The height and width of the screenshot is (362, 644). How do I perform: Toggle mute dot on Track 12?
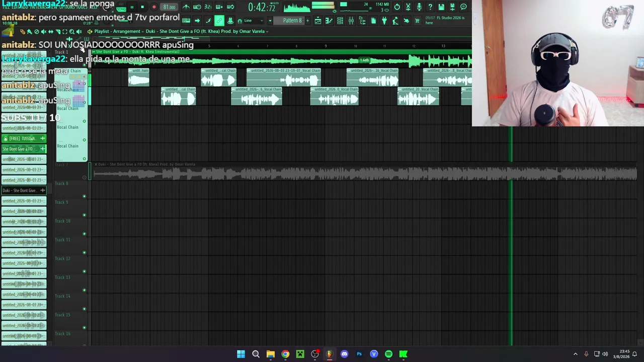point(84,271)
